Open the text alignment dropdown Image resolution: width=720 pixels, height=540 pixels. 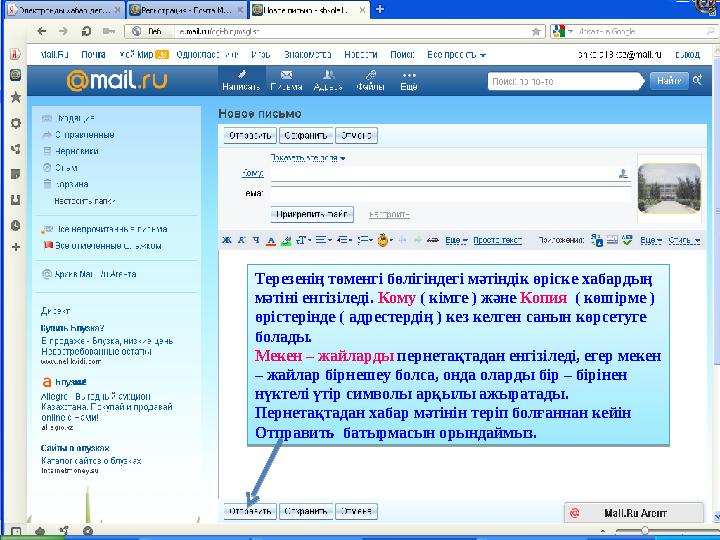(323, 240)
